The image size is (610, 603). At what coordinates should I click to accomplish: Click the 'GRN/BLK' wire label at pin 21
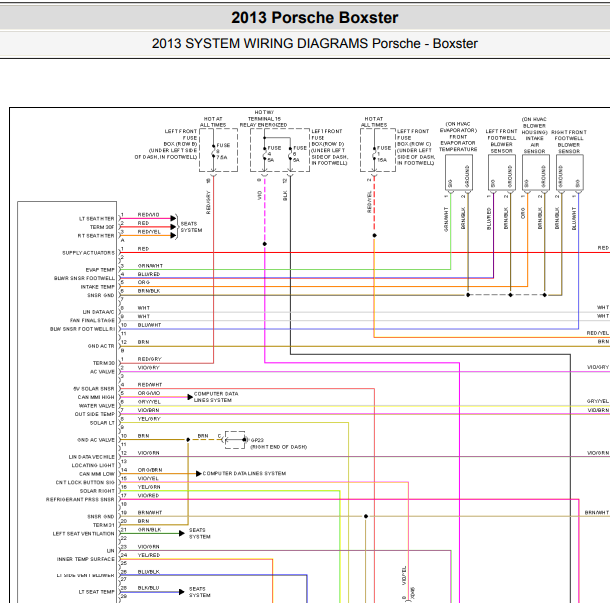pos(149,530)
